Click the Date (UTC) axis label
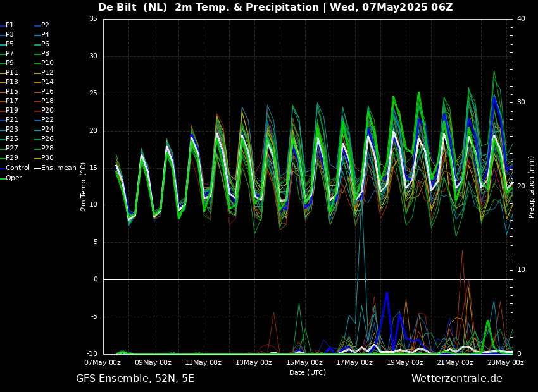Screen dimensions: 538x392 308,372
